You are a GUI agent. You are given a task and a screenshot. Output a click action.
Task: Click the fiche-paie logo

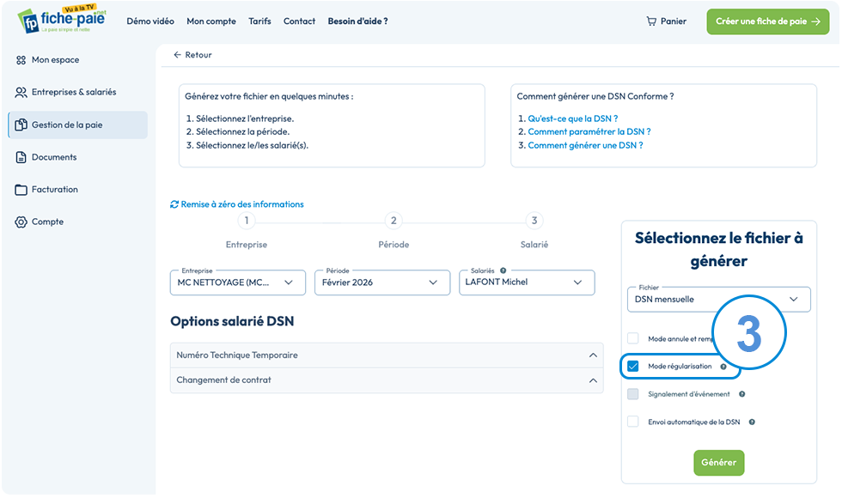(62, 20)
